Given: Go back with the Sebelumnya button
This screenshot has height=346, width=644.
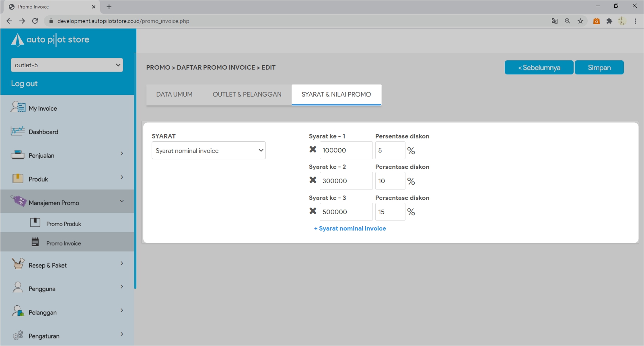Looking at the screenshot, I should pos(539,68).
